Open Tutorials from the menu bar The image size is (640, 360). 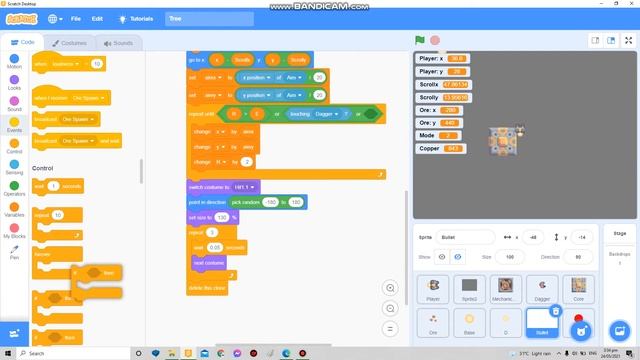click(x=136, y=19)
